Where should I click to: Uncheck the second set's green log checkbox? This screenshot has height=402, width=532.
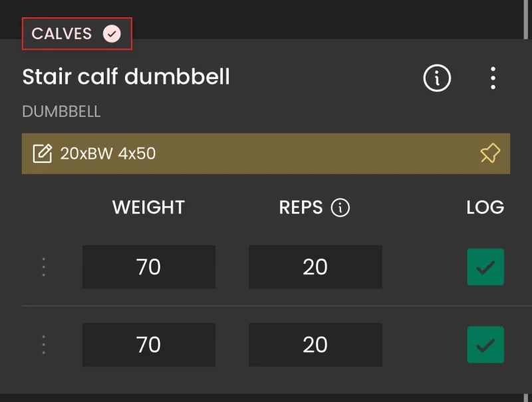pos(485,345)
